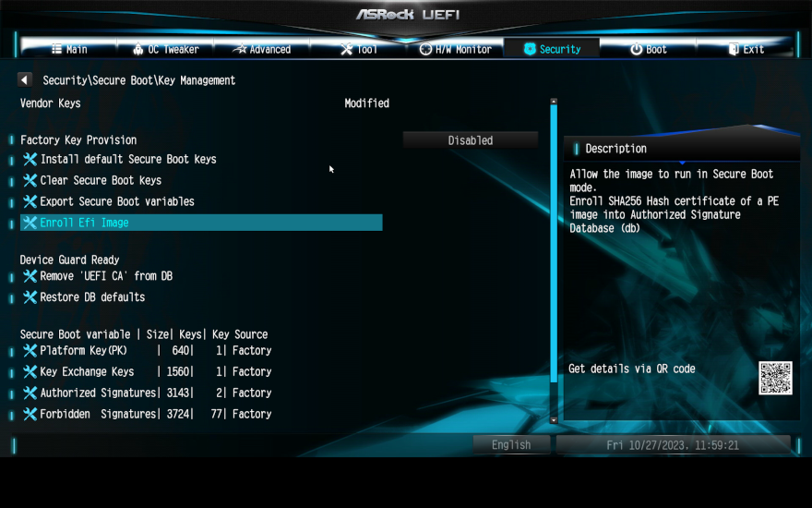The image size is (812, 508).
Task: Open the H/W Monitor tab
Action: tap(456, 49)
